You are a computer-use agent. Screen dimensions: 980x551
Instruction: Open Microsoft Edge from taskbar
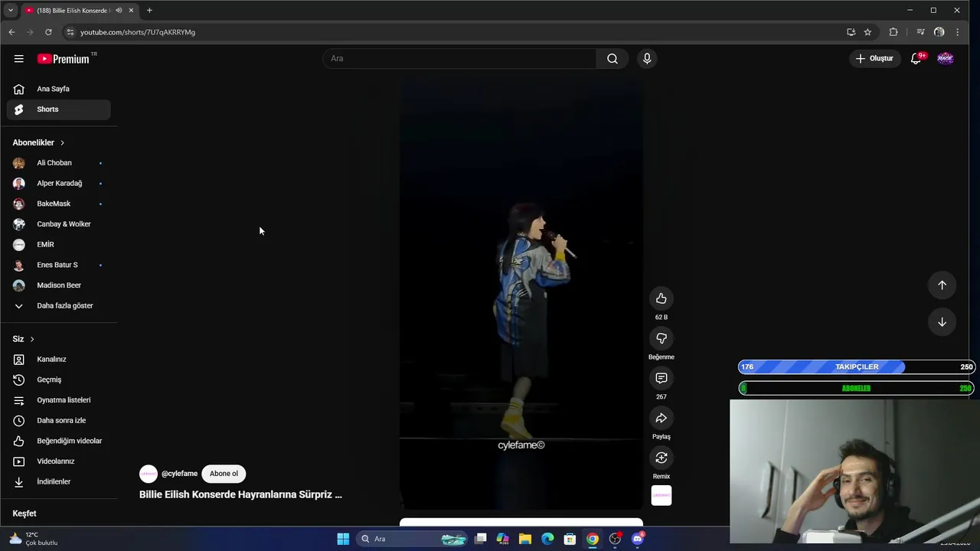coord(547,539)
